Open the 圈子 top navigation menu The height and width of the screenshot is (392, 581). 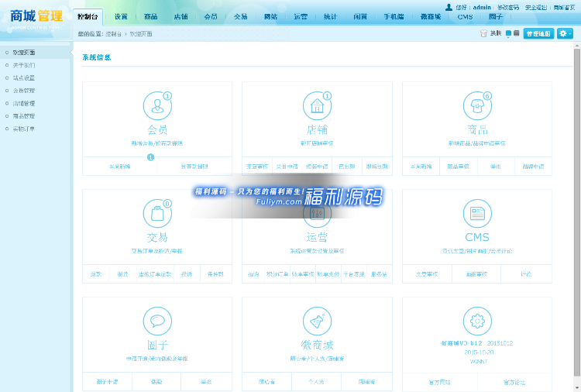[x=496, y=17]
